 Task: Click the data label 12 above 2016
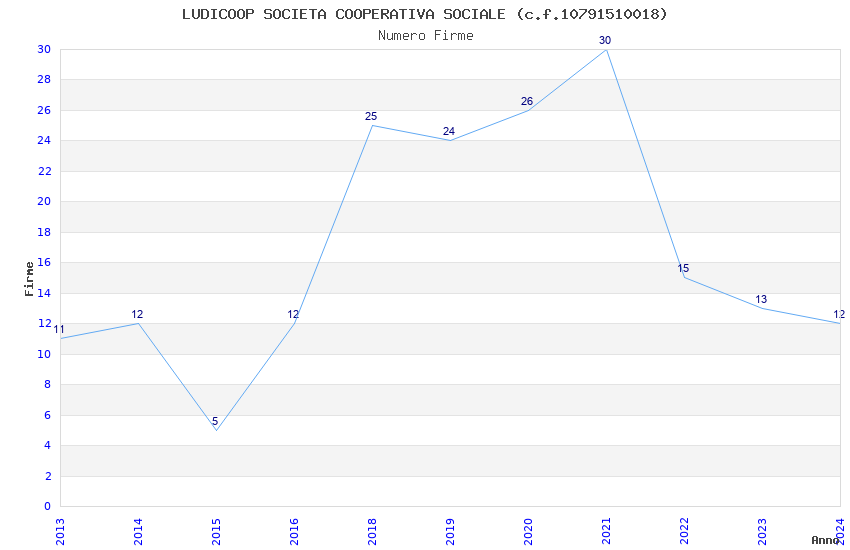(x=293, y=314)
